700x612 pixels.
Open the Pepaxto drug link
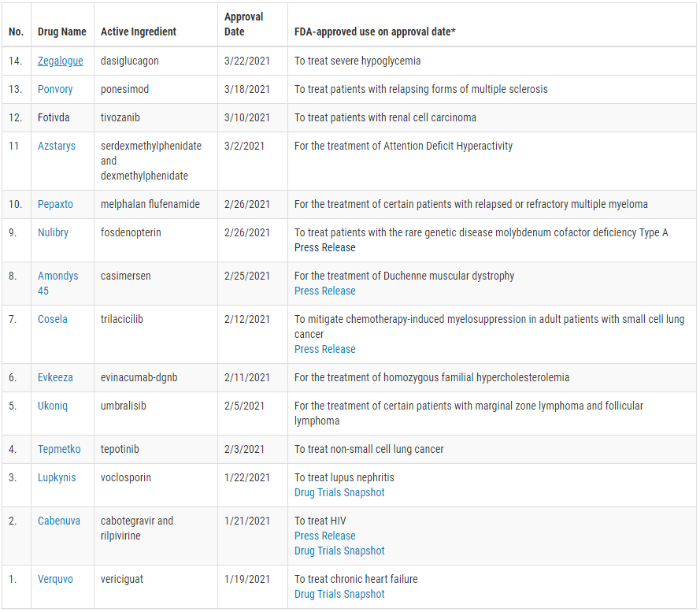click(x=55, y=204)
